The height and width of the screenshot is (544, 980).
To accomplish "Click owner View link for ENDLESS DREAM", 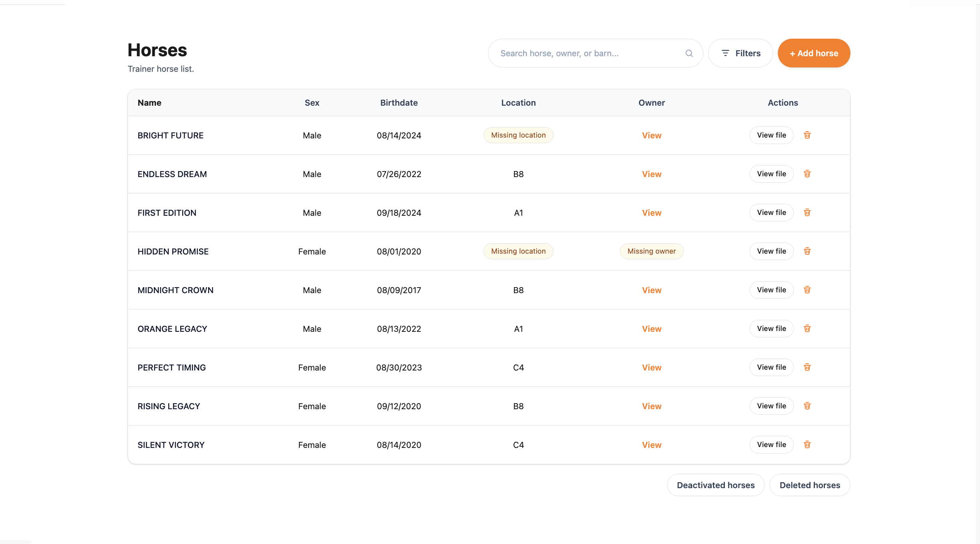I will (x=651, y=174).
